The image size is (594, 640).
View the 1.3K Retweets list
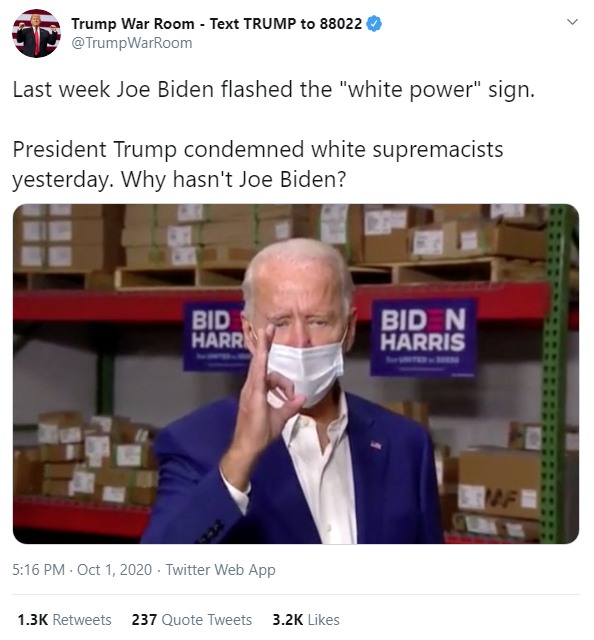coord(65,620)
